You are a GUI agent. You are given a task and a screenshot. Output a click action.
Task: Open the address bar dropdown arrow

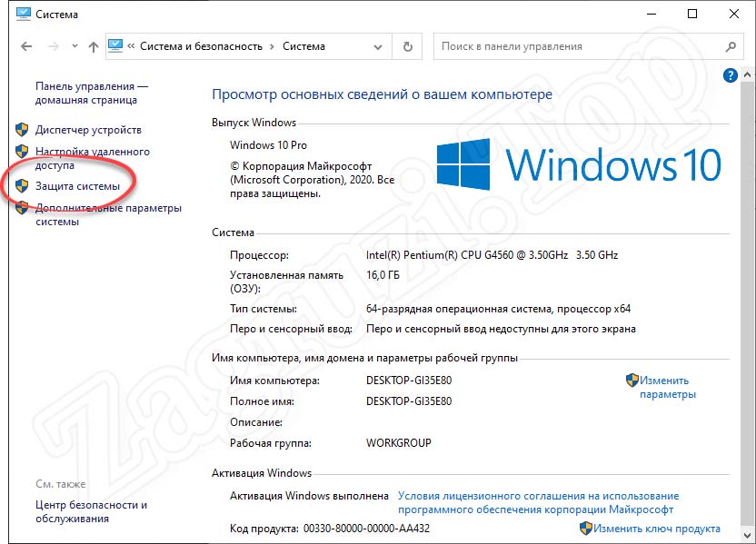(x=376, y=45)
